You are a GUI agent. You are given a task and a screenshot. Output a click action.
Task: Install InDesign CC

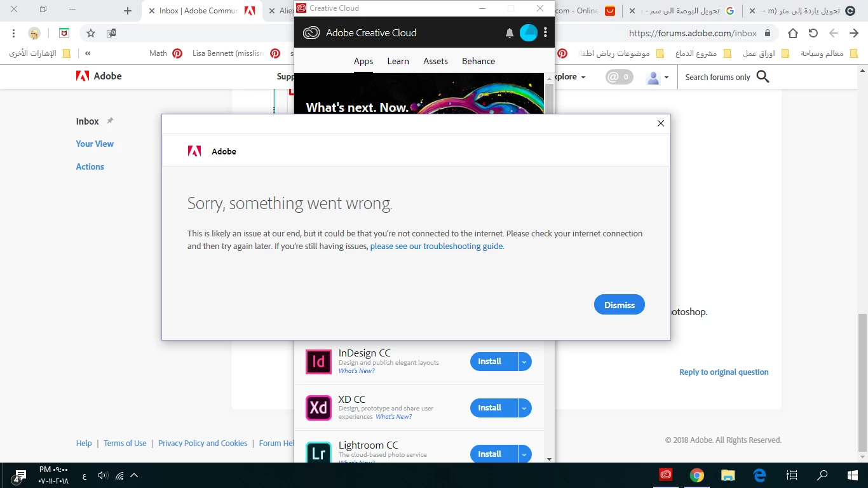[x=494, y=362]
